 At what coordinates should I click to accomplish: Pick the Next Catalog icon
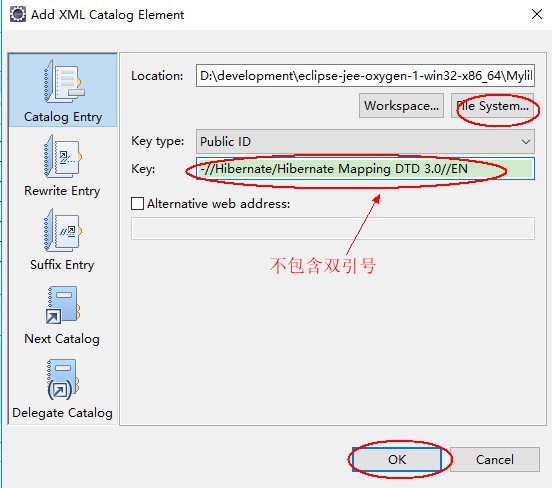pos(63,305)
